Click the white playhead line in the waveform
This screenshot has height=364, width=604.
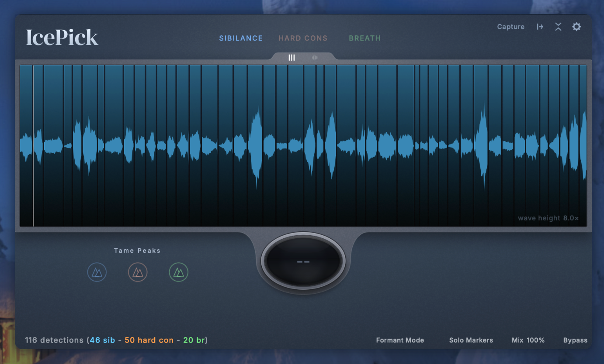pyautogui.click(x=33, y=146)
